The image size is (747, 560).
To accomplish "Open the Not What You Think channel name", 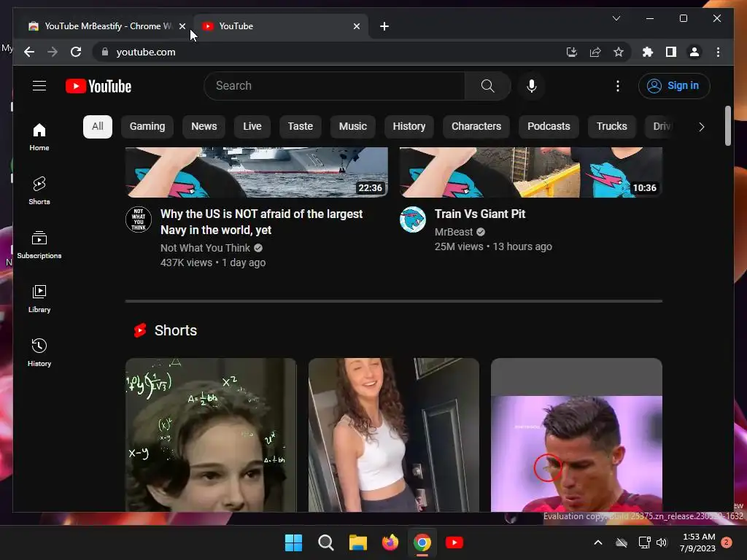I will 205,248.
